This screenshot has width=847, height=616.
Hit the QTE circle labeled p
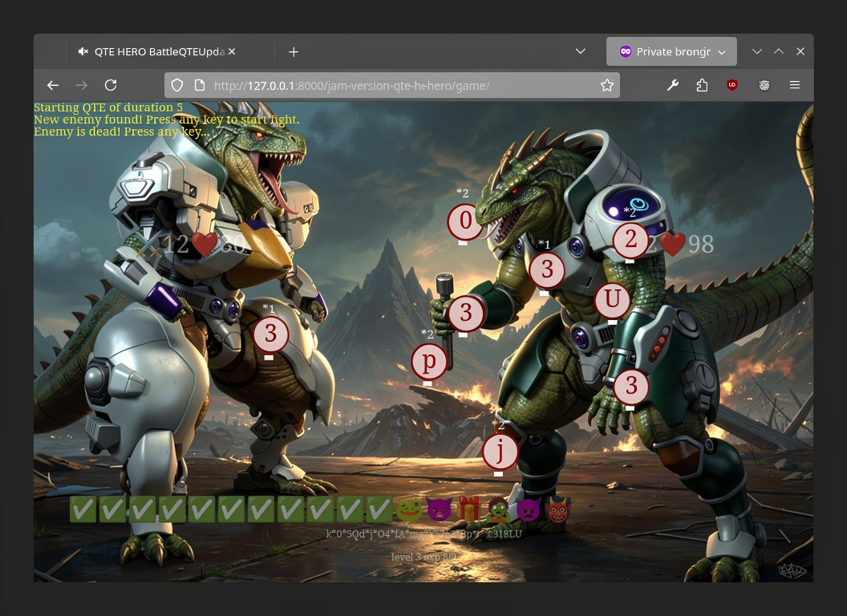click(429, 362)
